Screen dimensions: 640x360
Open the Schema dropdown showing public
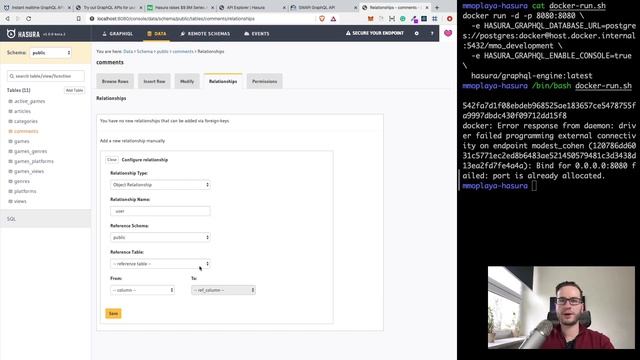[x=51, y=53]
